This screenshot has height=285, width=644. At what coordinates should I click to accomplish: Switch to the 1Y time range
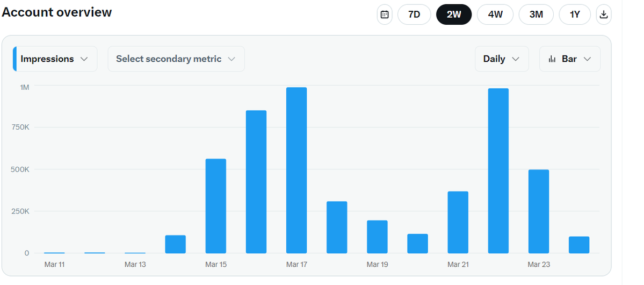click(x=575, y=15)
